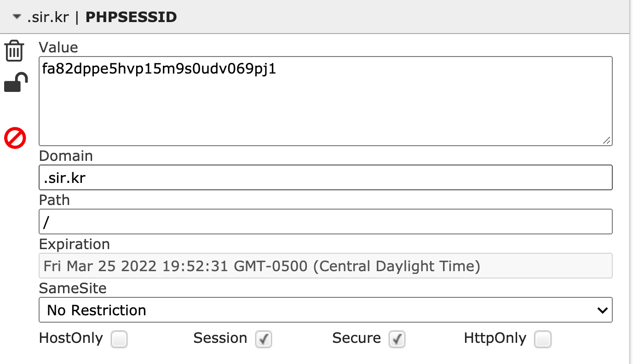Image resolution: width=633 pixels, height=364 pixels.
Task: Click the trash icon to delete cookie
Action: click(14, 51)
